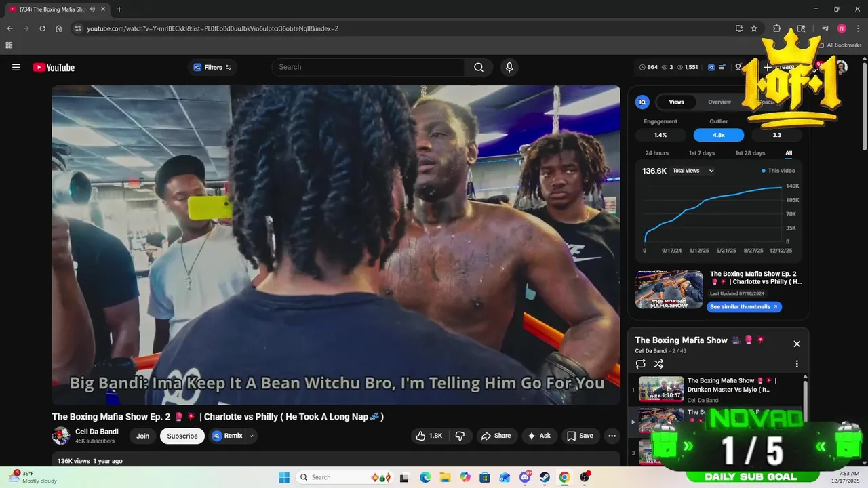Open vidIQ list icon in header stats bar

722,67
